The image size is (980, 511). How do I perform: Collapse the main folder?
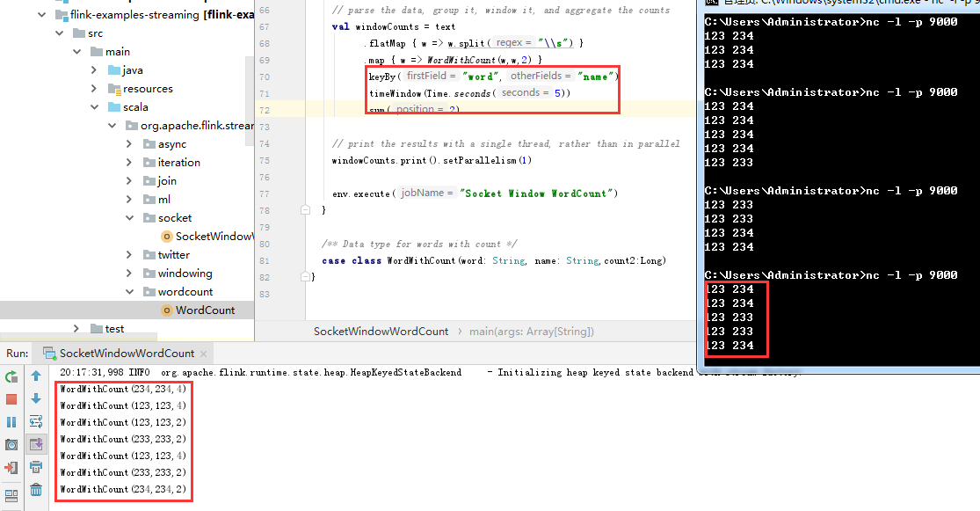pos(76,51)
